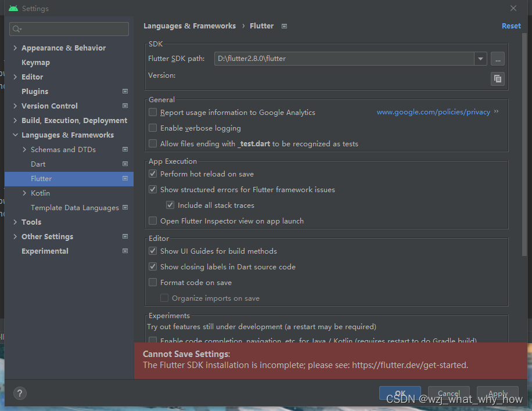
Task: Uncheck Show closing labels in Dart source code
Action: (153, 266)
